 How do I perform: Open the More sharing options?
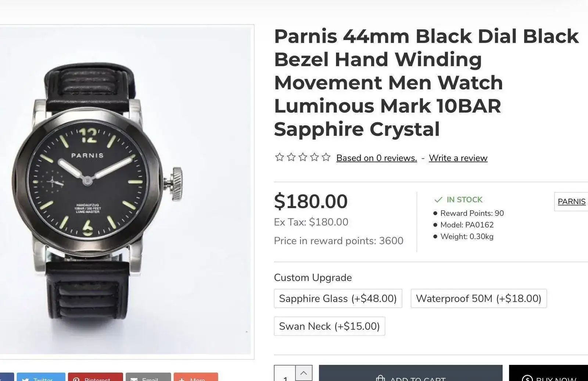tap(196, 378)
